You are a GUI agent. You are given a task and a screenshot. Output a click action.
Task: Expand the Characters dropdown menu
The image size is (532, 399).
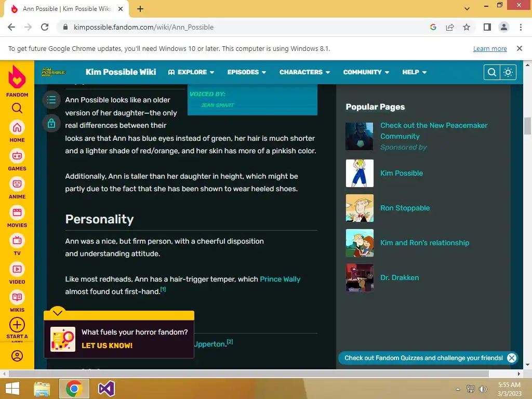304,72
